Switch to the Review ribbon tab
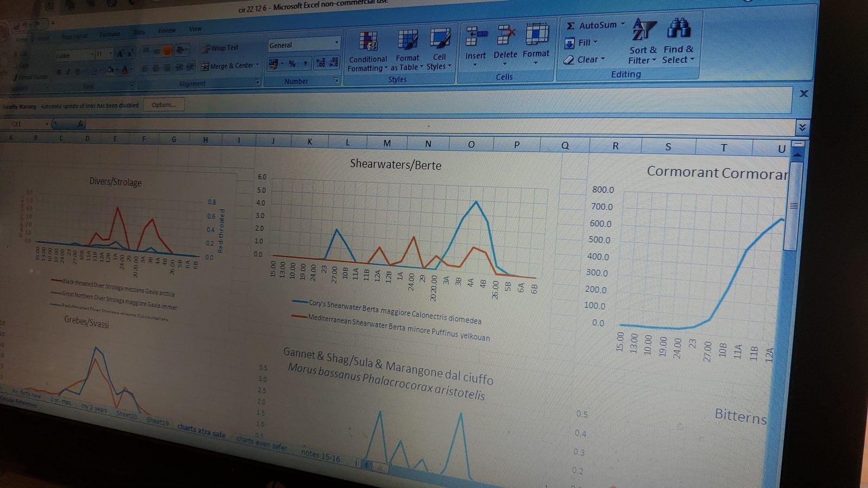Image resolution: width=868 pixels, height=488 pixels. pos(167,31)
